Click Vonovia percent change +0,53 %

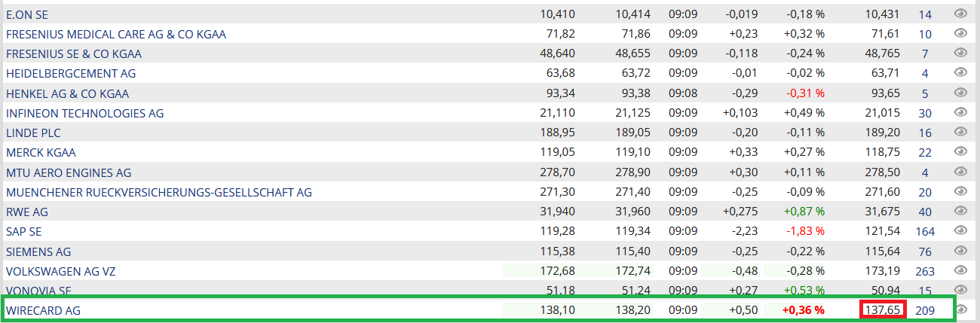coord(804,291)
